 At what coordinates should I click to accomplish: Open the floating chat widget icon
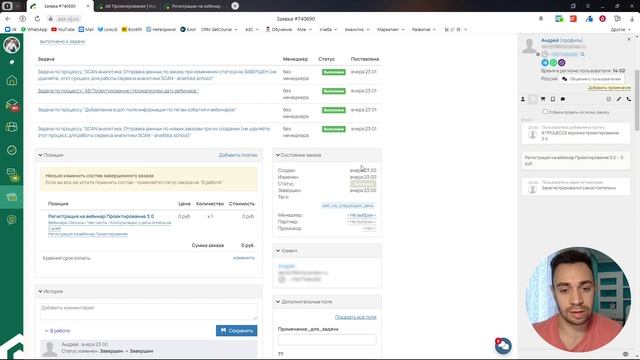point(503,346)
